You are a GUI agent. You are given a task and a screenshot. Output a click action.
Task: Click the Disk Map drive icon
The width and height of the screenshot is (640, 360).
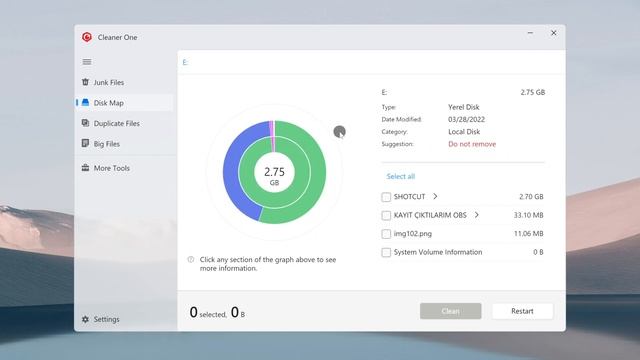click(85, 102)
